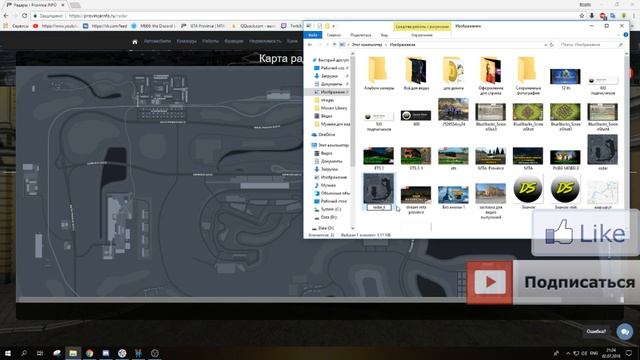The height and width of the screenshot is (360, 640).
Task: Switch to the Поделиться ribbon tab
Action: (x=361, y=35)
